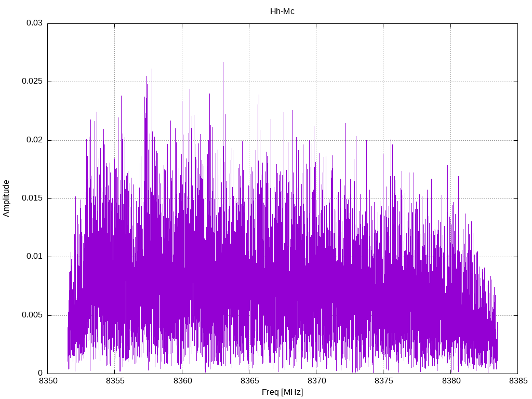Click the 0.03 y-axis tick label
The width and height of the screenshot is (532, 399).
tap(35, 23)
